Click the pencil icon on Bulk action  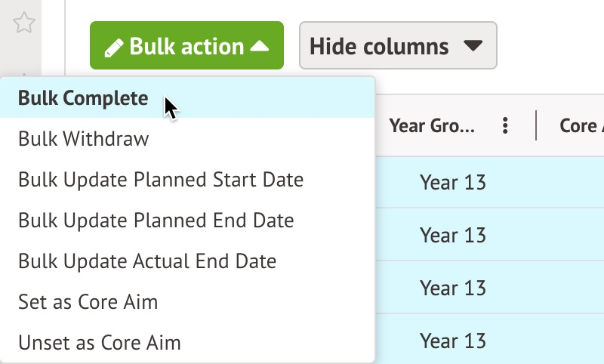point(113,47)
